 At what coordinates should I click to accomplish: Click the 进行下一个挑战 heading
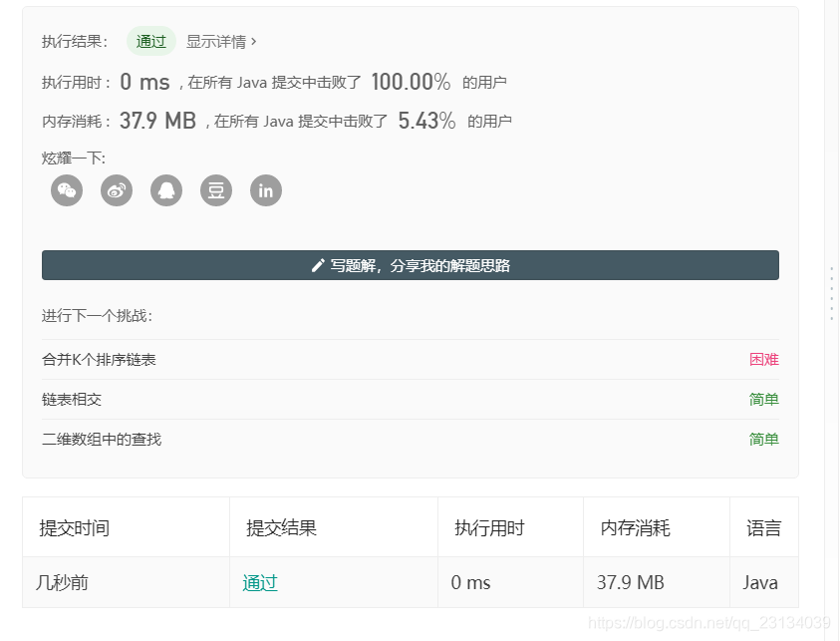click(97, 316)
